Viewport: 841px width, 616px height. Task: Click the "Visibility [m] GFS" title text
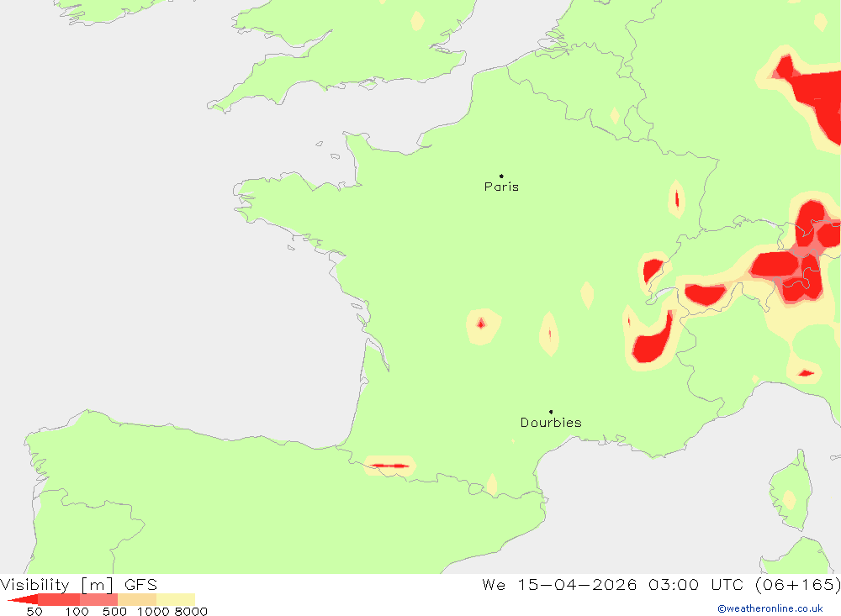pos(79,584)
